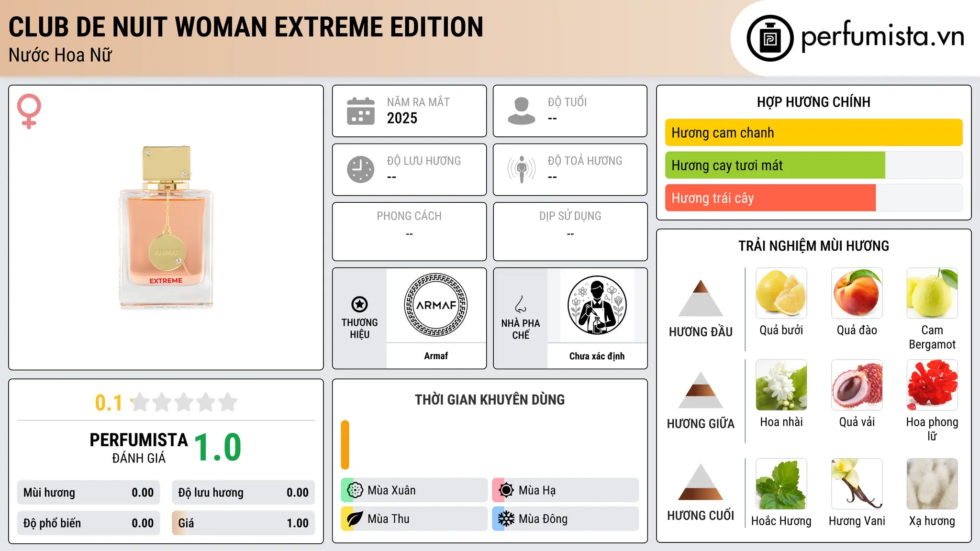The image size is (980, 551).
Task: Click the perfumista.vn perfume bottle logo icon
Action: pyautogui.click(x=770, y=38)
